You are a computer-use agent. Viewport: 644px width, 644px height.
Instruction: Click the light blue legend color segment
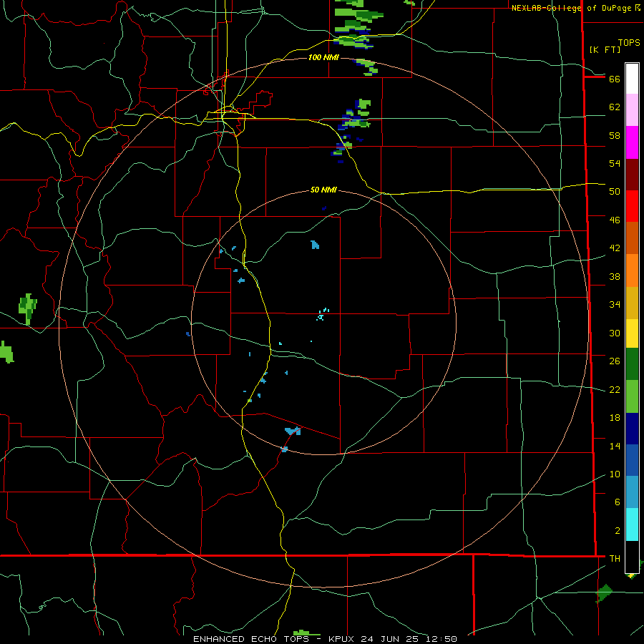(632, 492)
